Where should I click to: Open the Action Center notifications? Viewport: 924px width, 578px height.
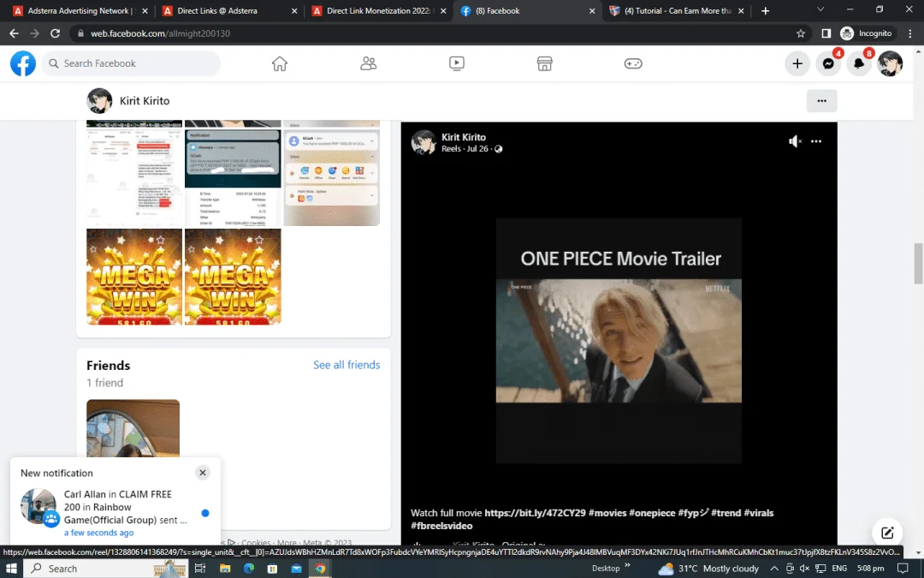pyautogui.click(x=903, y=569)
